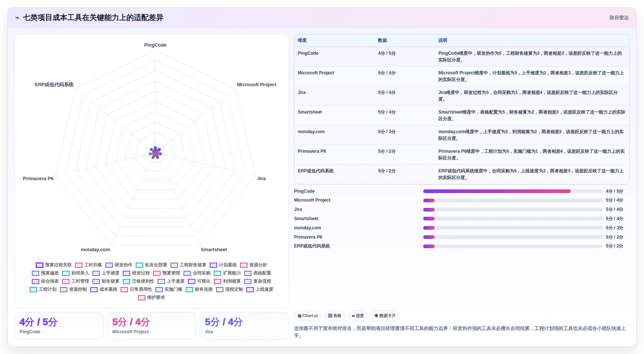The height and width of the screenshot is (354, 644).
Task: Click the blue icon beside the page title
Action: click(17, 18)
